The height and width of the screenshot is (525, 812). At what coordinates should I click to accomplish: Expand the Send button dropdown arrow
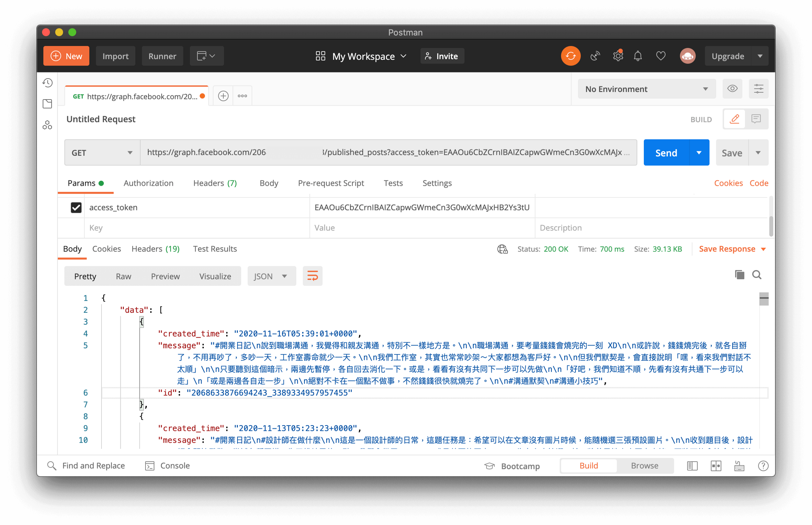[699, 153]
